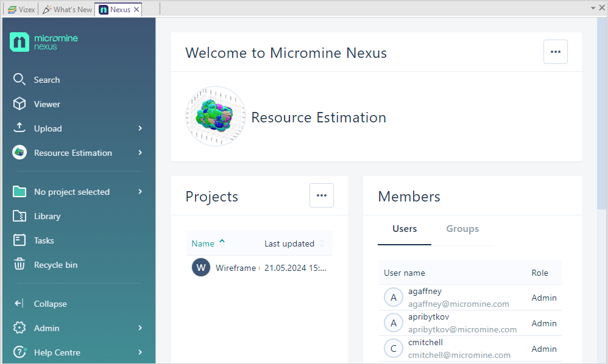This screenshot has height=364, width=608.
Task: Click the User name column header
Action: coord(404,273)
